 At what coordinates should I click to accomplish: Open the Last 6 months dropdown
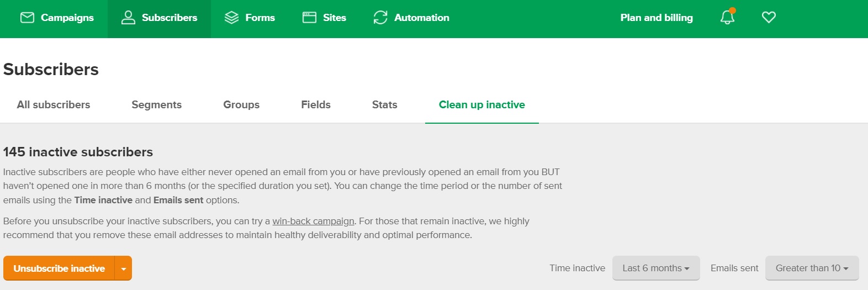(x=656, y=268)
